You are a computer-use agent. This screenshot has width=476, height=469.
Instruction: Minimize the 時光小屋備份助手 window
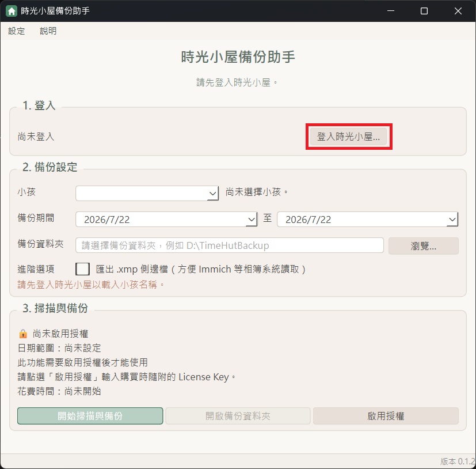391,11
